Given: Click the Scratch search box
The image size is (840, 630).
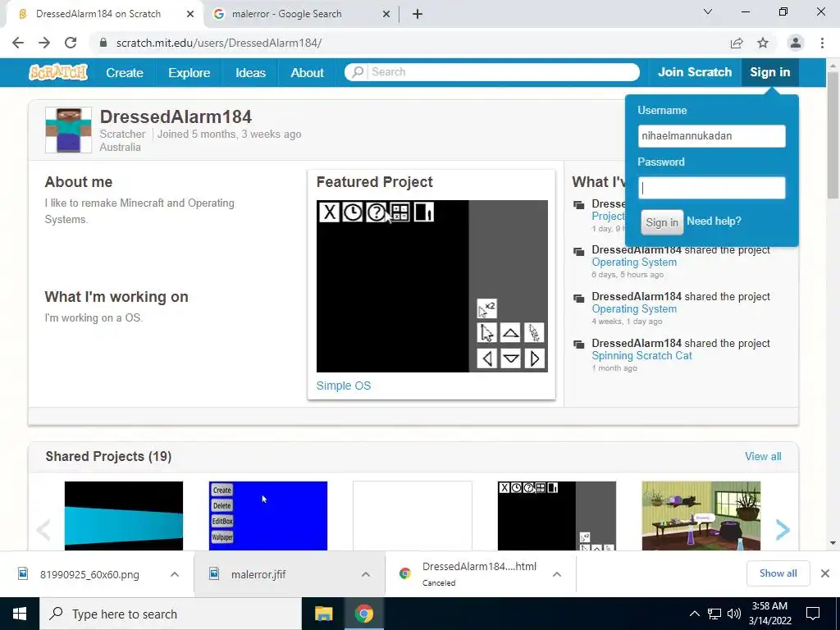Looking at the screenshot, I should [x=492, y=72].
